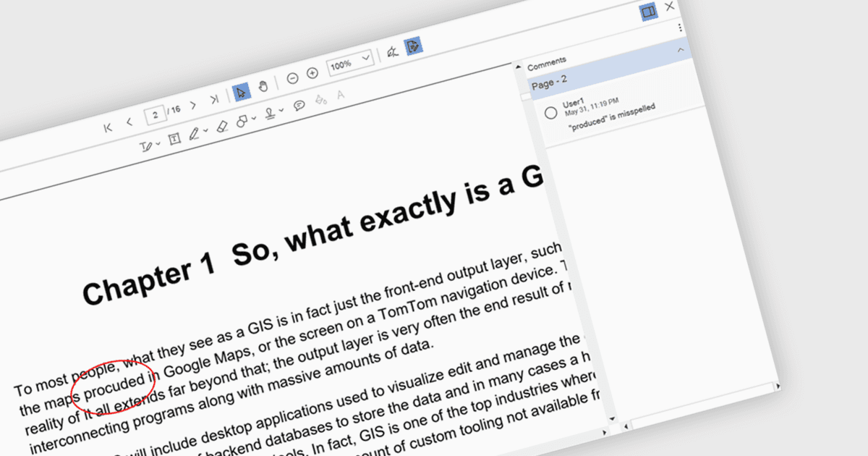Go to the next page
This screenshot has width=868, height=456.
click(193, 106)
